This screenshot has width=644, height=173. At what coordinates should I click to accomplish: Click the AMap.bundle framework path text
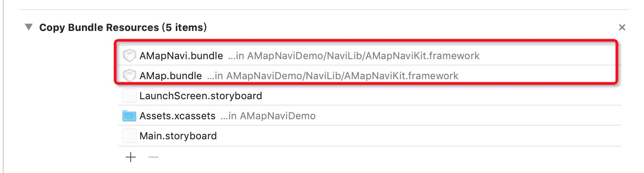pos(332,76)
